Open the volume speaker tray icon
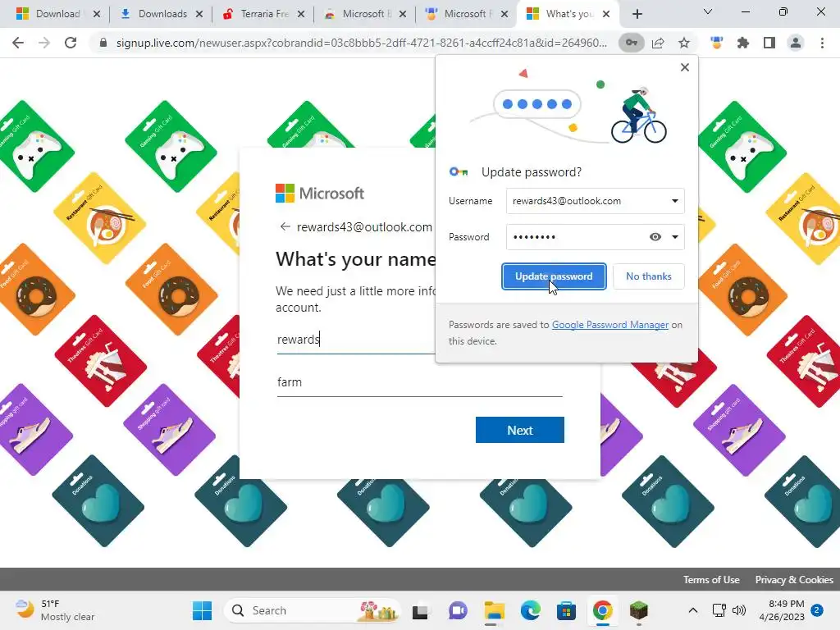The image size is (840, 630). (x=739, y=610)
